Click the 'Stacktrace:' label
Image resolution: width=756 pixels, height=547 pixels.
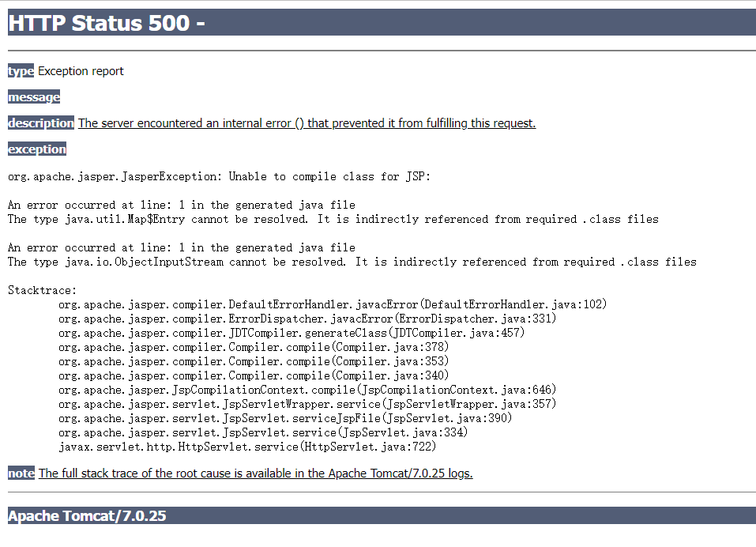43,290
